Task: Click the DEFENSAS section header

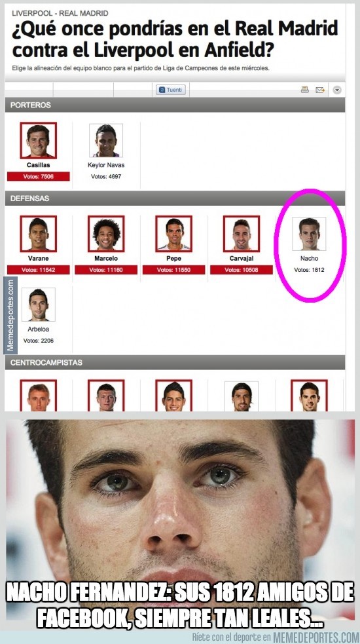Action: [175, 199]
